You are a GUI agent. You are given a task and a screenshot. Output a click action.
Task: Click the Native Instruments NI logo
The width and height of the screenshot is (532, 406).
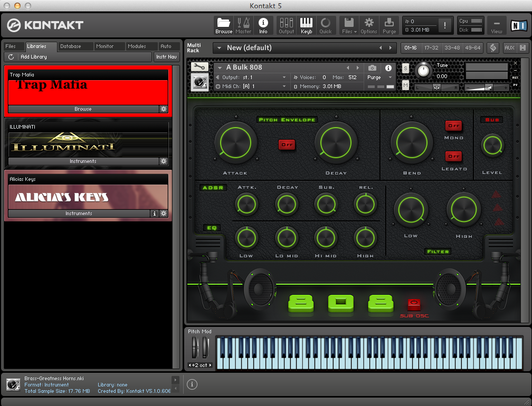pyautogui.click(x=519, y=25)
